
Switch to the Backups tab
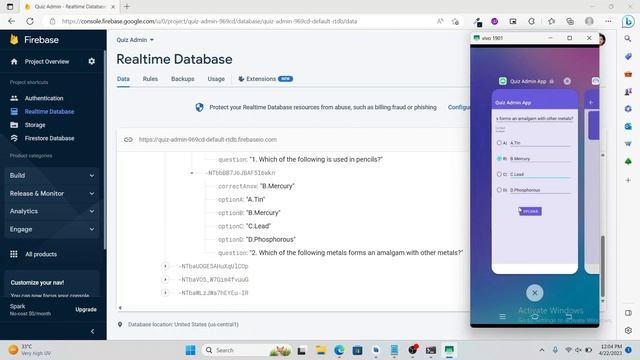click(182, 79)
